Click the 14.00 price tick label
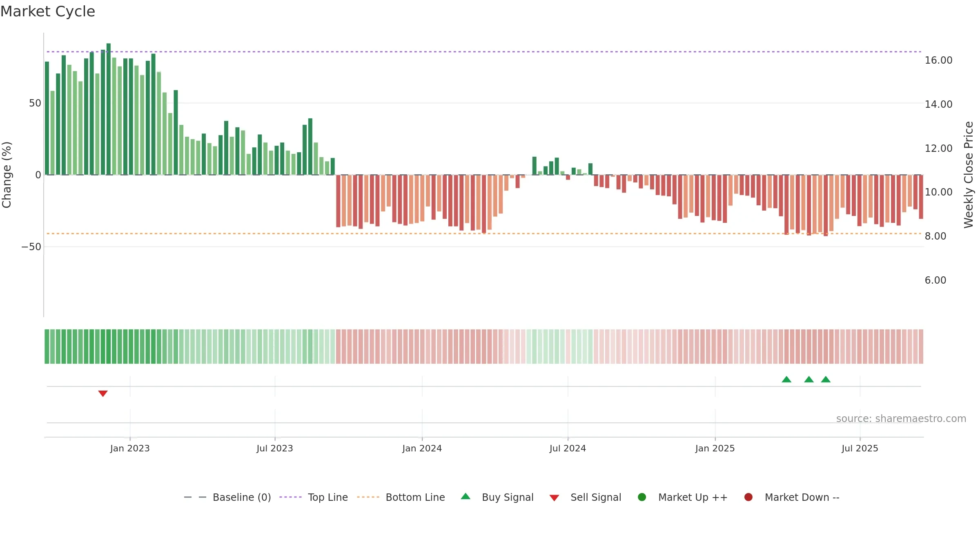 tap(938, 104)
